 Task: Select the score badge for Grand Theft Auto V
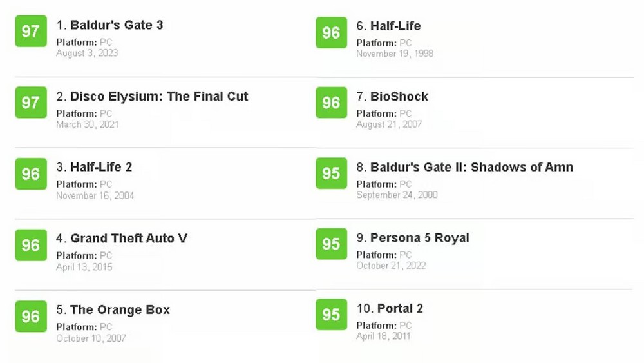point(31,245)
